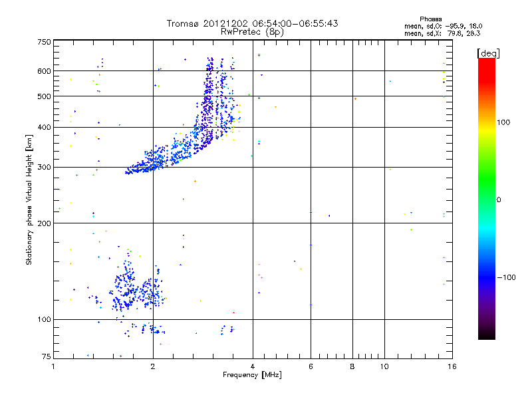
Task: Click the y-axis '75' tick label
Action: (x=47, y=356)
